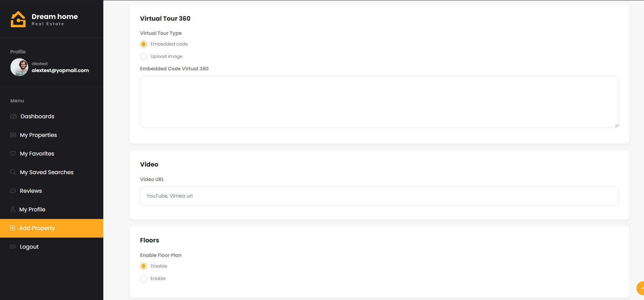644x300 pixels.
Task: Click the Reviews chat bubble icon
Action: (13, 191)
